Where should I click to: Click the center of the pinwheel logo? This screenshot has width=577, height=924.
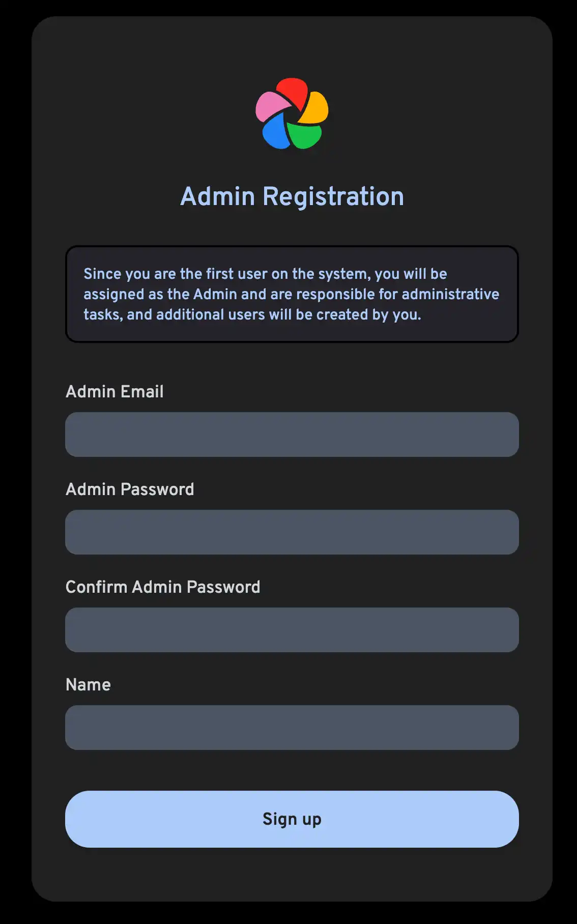click(292, 113)
